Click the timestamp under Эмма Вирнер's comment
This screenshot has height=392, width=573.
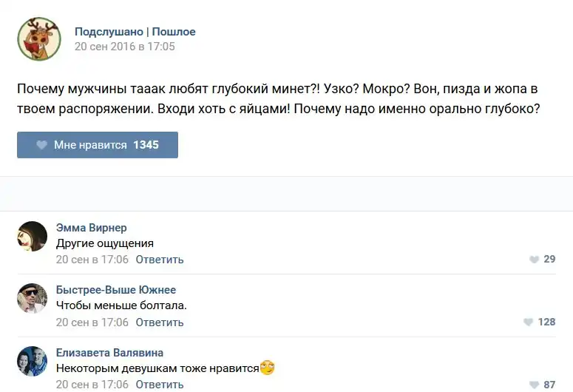click(92, 260)
